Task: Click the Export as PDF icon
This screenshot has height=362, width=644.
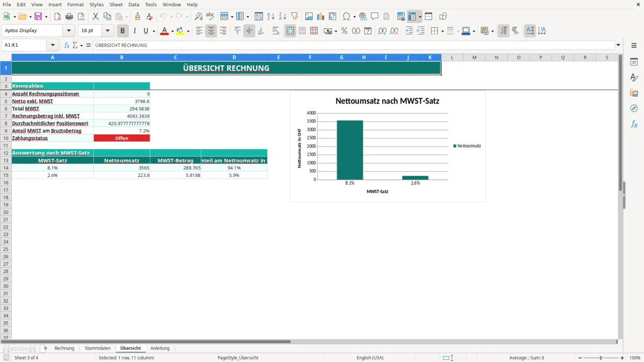Action: click(57, 17)
